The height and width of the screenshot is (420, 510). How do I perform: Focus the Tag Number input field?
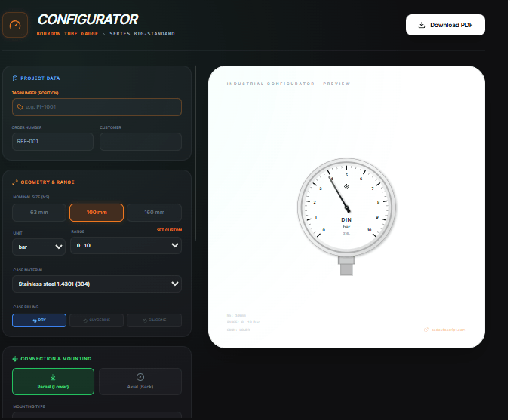(x=97, y=107)
